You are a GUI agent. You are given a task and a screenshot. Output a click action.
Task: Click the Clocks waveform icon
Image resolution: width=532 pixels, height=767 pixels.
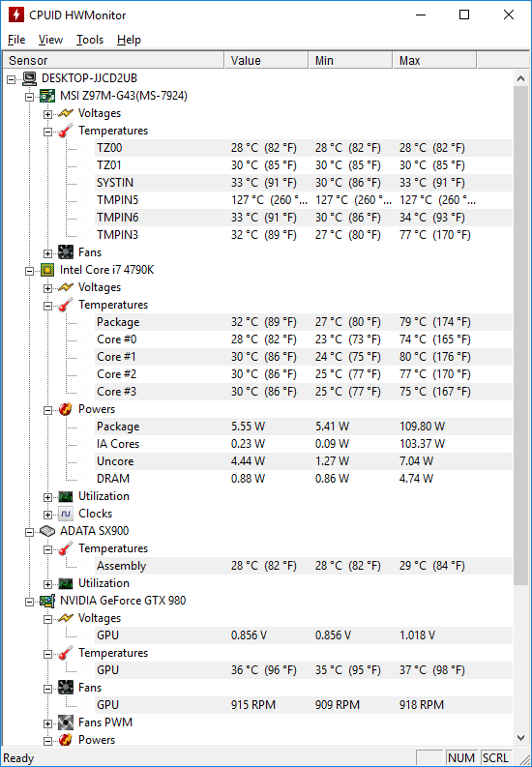66,514
